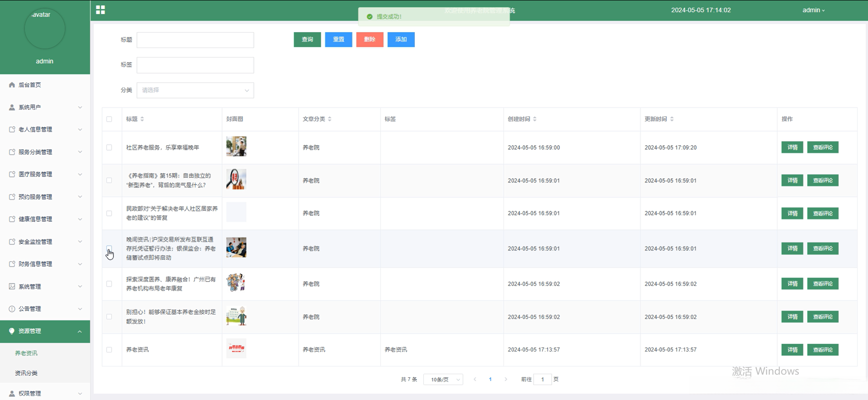Expand the 医疗服务管理 menu chevron

[80, 174]
